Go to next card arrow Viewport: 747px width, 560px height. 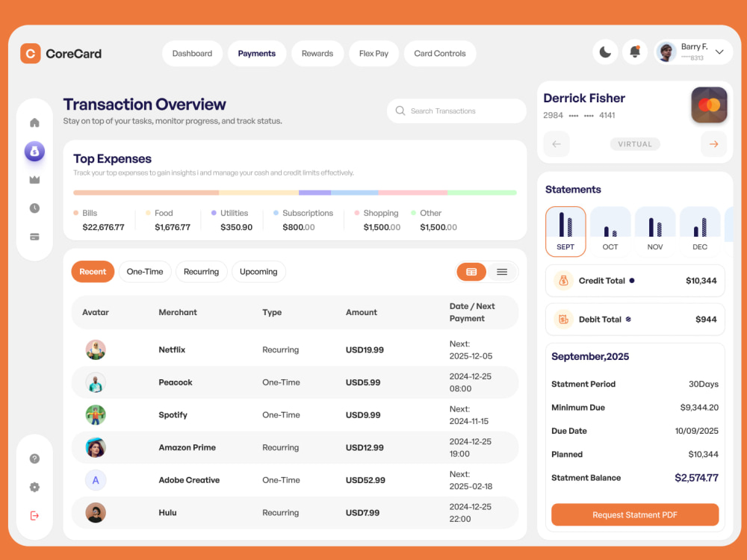click(x=713, y=144)
